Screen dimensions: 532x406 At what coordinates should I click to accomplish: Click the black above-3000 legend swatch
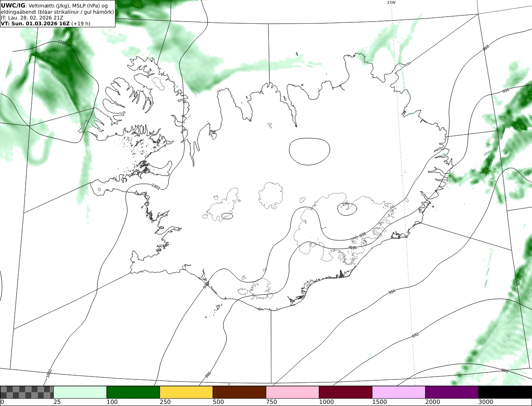pos(505,392)
